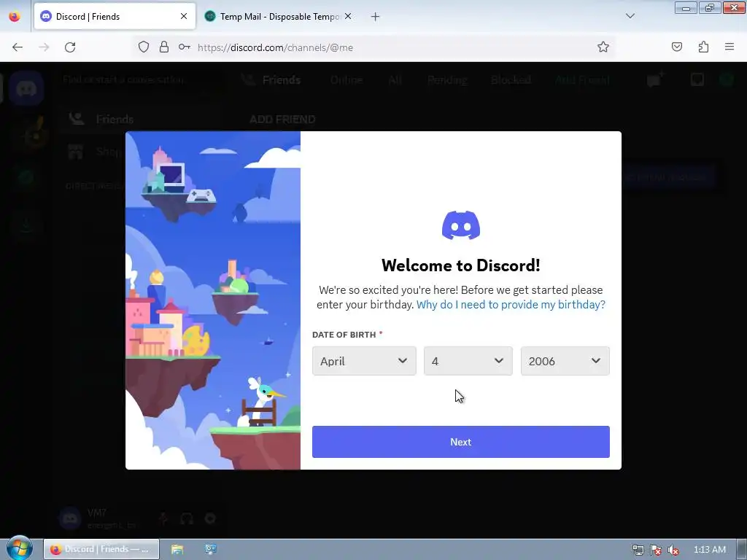Viewport: 747px width, 560px height.
Task: Open the Action Center flag icon
Action: coord(656,550)
